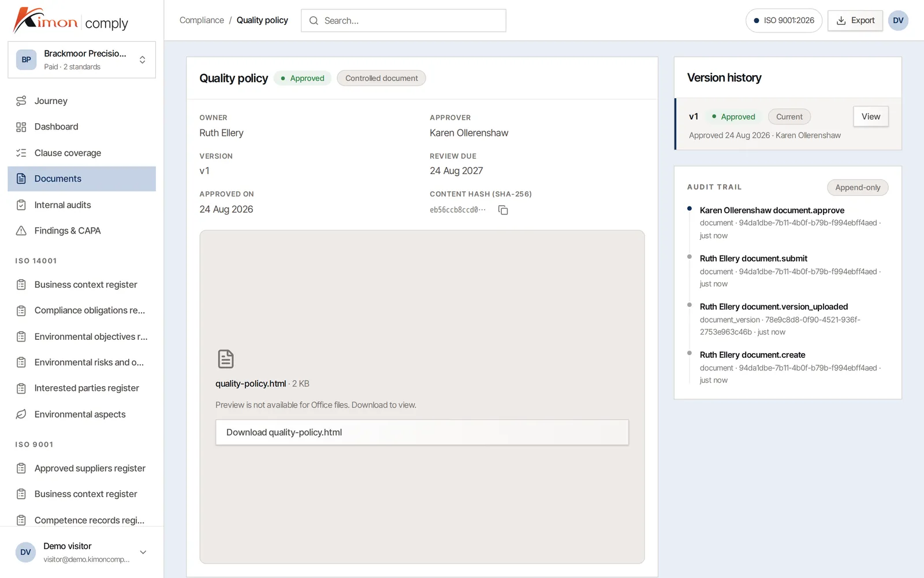Select Ruth Ellery document.create audit entry
The image size is (924, 578).
(788, 368)
